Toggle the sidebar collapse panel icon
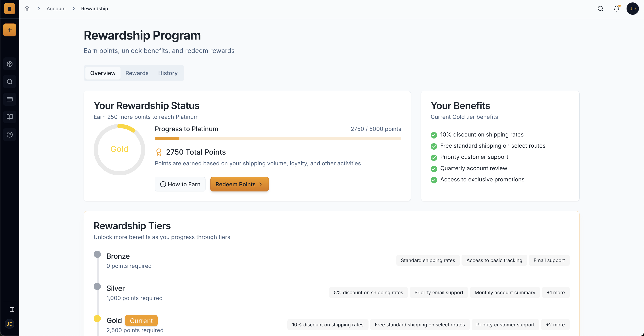This screenshot has height=336, width=644. tap(12, 309)
